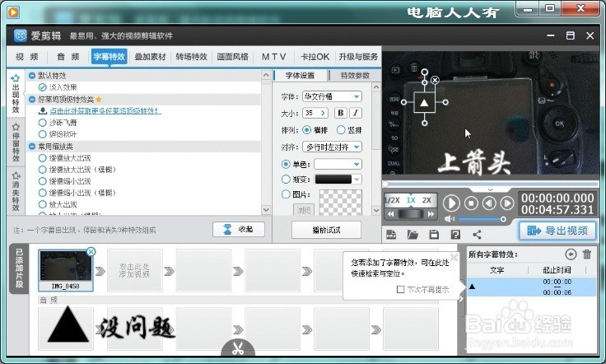This screenshot has height=364, width=606.
Task: Click the play preview test button
Action: tap(326, 230)
